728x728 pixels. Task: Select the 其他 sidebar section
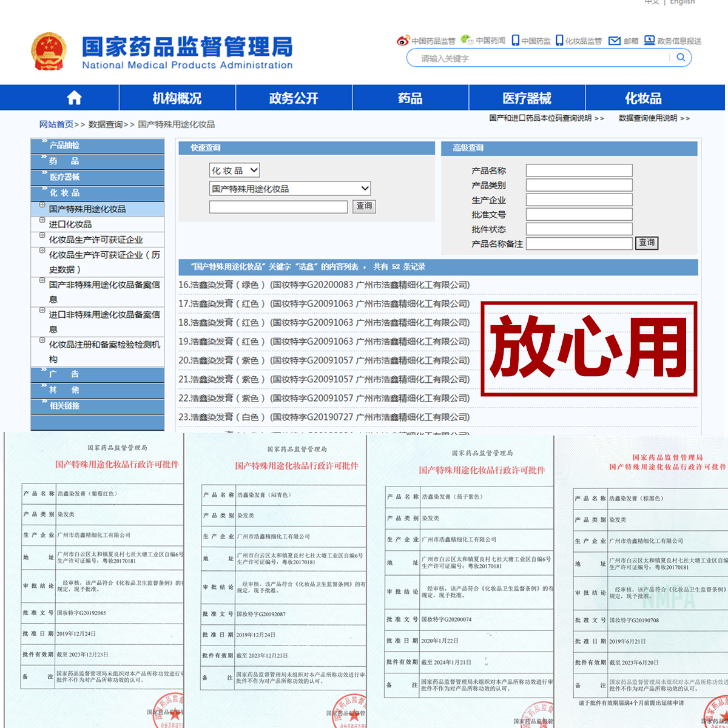(98, 390)
